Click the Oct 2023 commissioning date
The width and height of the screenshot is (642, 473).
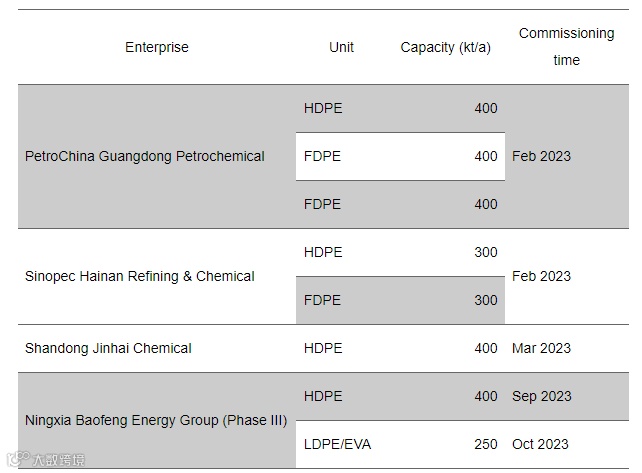coord(540,444)
